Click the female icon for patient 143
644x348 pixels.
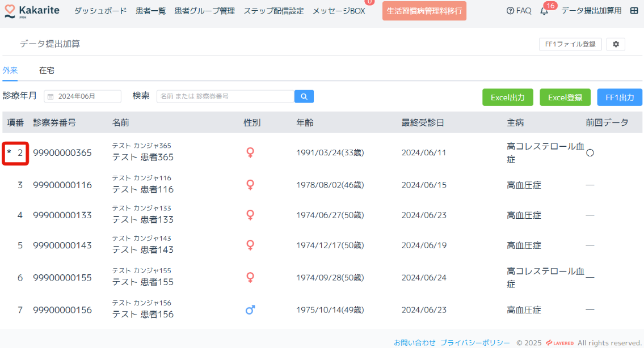(250, 245)
